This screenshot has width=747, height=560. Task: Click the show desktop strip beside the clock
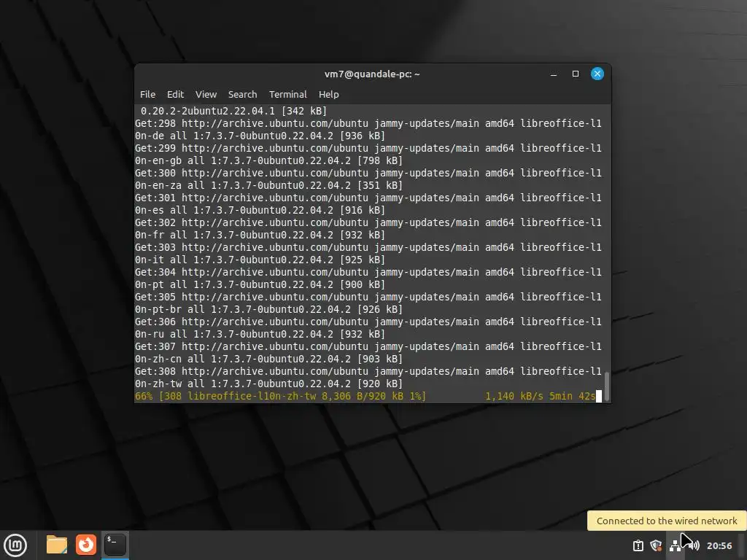[742, 545]
